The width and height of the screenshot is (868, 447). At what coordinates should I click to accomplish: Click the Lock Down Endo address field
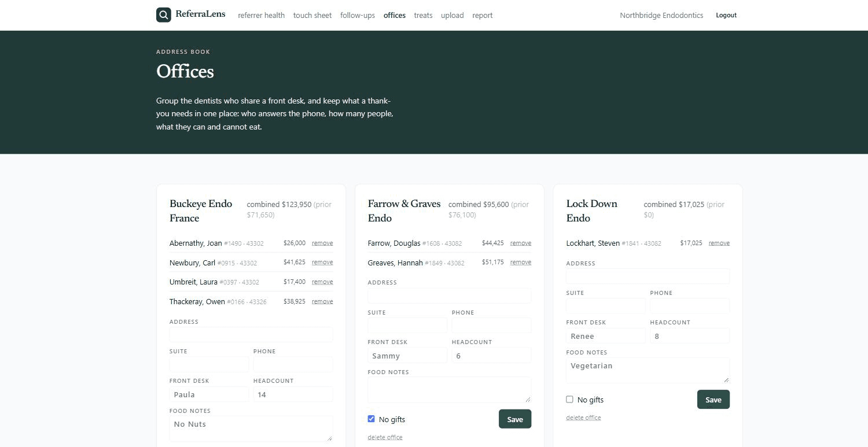648,276
